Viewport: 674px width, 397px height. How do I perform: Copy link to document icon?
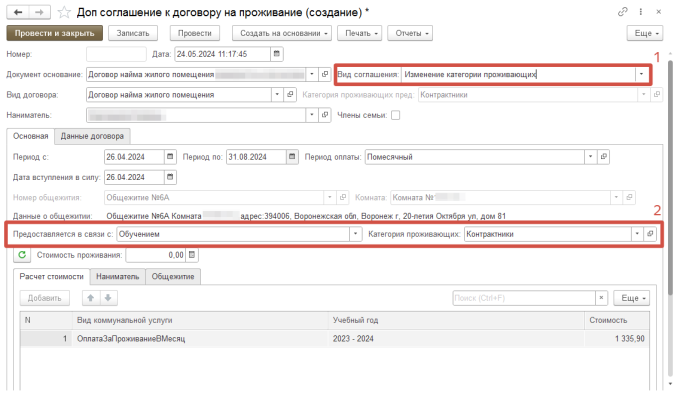(x=622, y=12)
